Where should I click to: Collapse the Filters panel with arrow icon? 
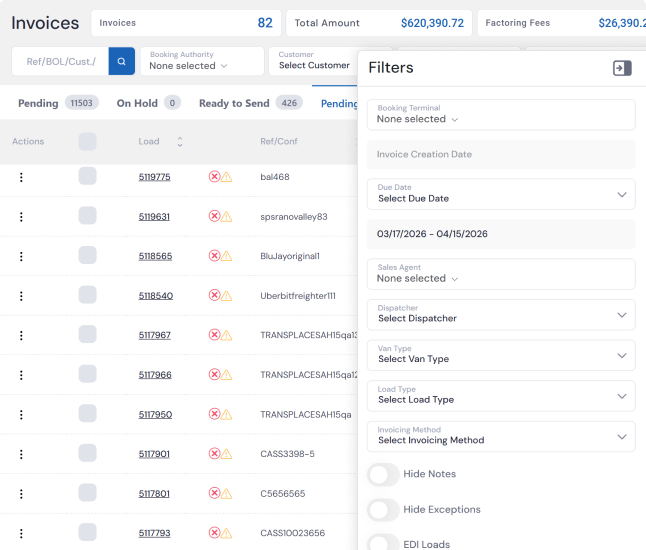tap(622, 68)
